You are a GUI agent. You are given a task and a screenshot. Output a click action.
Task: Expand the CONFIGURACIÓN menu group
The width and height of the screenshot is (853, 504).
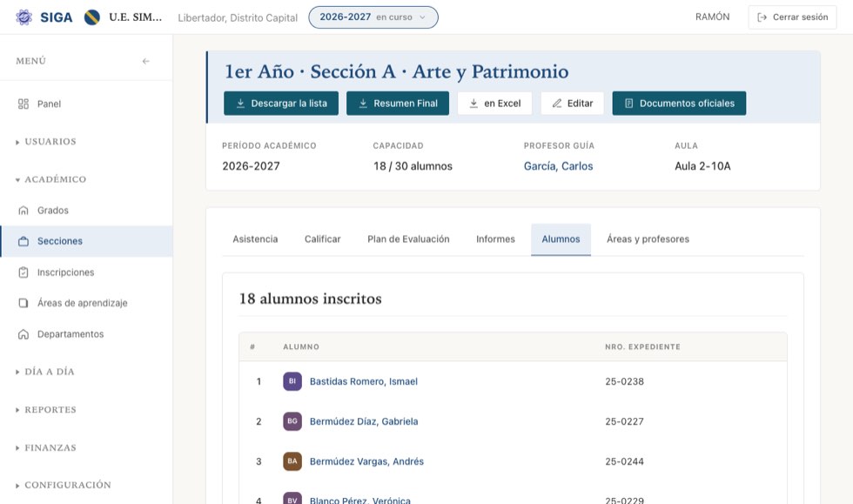pyautogui.click(x=63, y=485)
